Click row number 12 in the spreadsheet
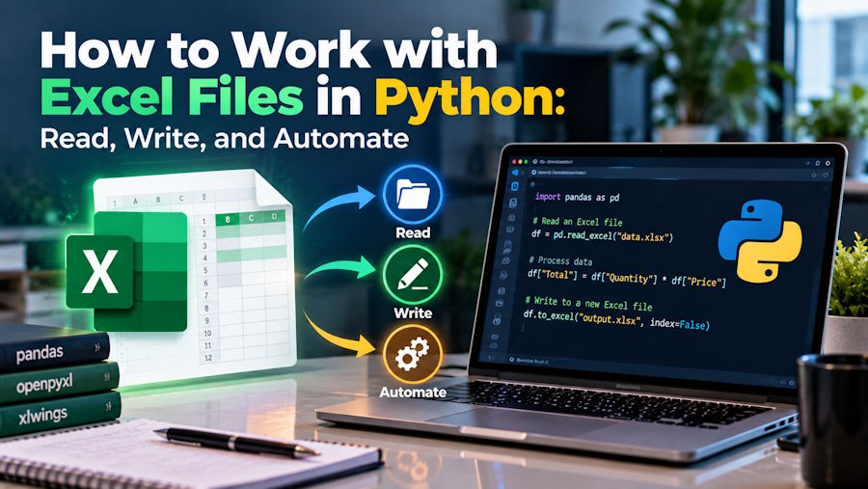This screenshot has height=489, width=868. (208, 358)
